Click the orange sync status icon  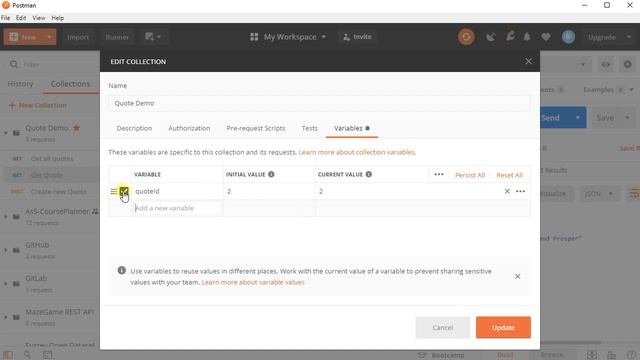pos(466,37)
